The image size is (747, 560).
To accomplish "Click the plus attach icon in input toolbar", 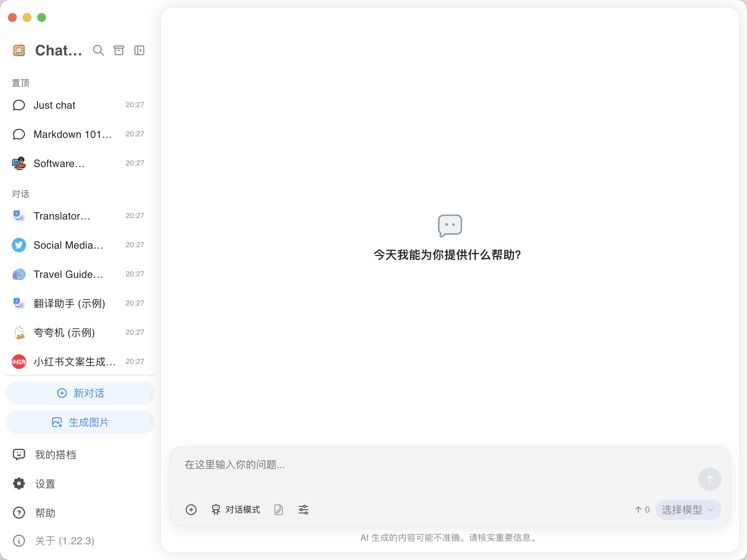I will (191, 510).
